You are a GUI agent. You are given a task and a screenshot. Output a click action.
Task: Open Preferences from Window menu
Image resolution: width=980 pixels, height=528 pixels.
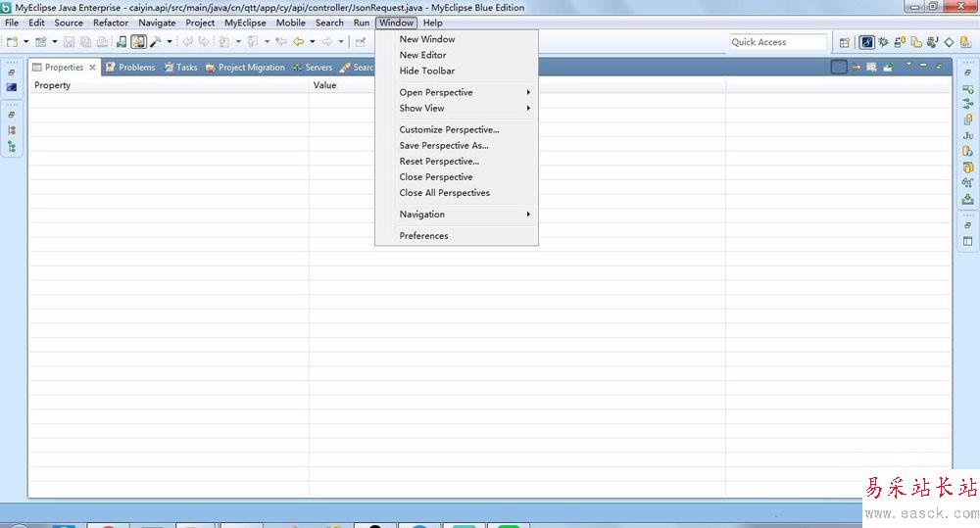click(x=457, y=235)
